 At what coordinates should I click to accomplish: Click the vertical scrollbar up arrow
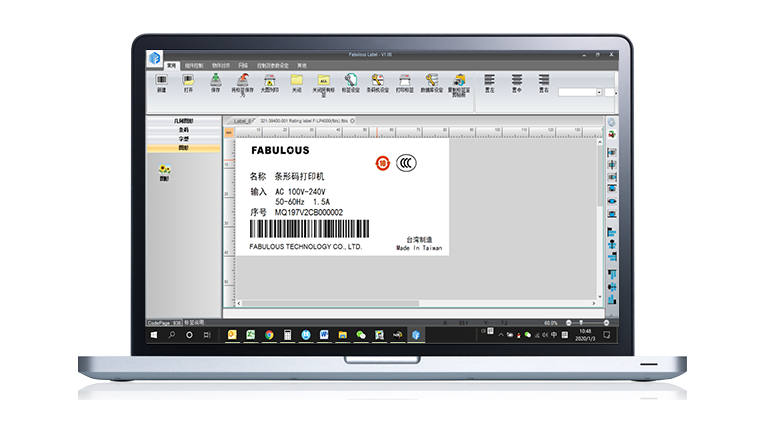pos(600,142)
